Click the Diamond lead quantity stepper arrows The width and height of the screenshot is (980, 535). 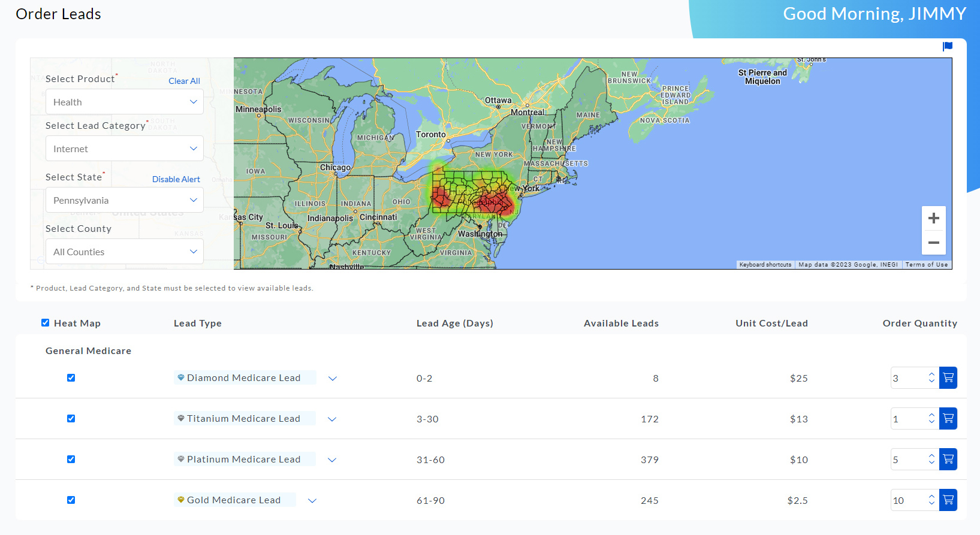[x=931, y=377]
